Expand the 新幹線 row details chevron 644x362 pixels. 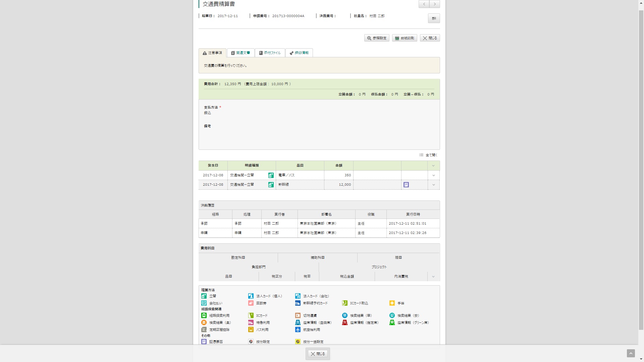pyautogui.click(x=433, y=185)
